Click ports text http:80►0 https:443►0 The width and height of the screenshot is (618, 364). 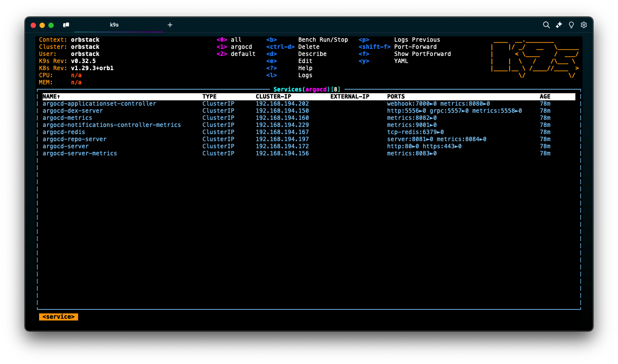pos(424,146)
